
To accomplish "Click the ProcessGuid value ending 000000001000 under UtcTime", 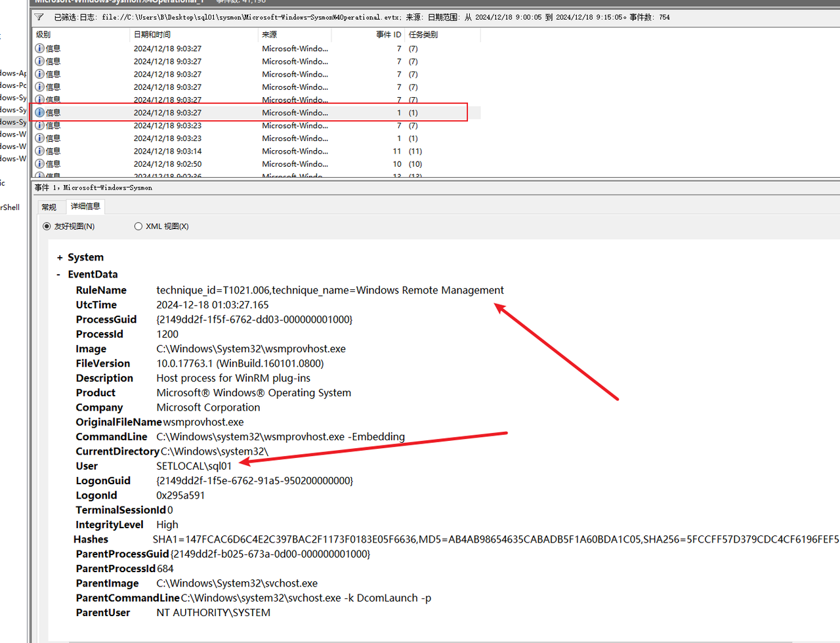I will (255, 320).
